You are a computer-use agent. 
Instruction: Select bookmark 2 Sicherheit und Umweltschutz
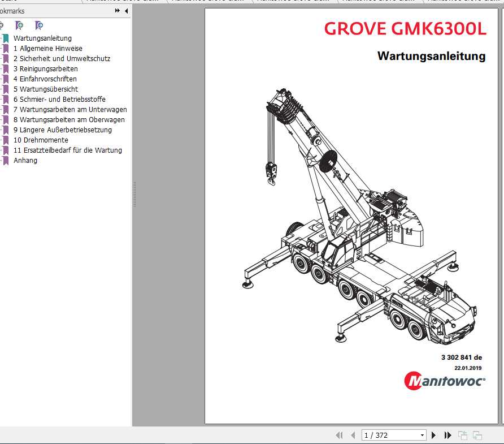[x=62, y=59]
